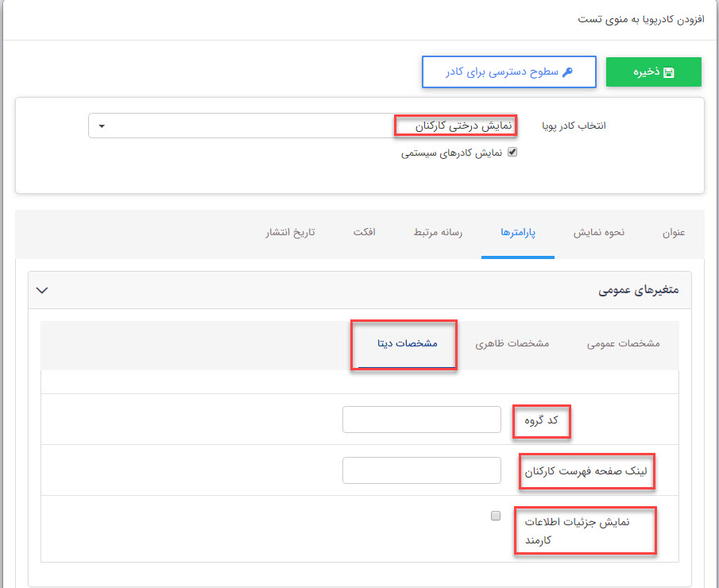
Task: Switch to the افکت tab
Action: coord(364,233)
